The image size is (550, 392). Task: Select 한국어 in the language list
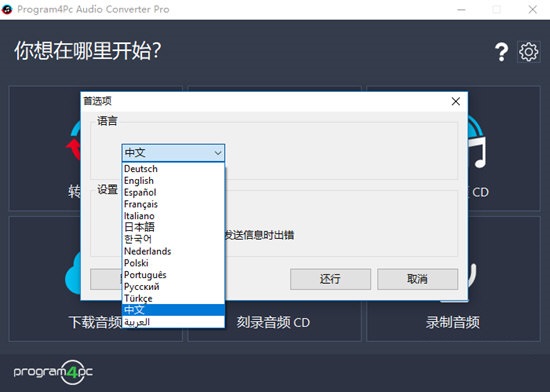[173, 239]
